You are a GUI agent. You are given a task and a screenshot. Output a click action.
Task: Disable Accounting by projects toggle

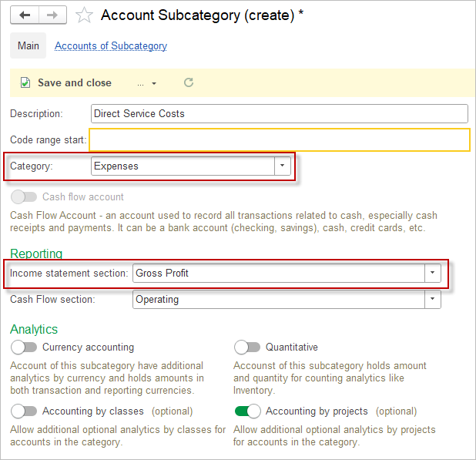(247, 411)
